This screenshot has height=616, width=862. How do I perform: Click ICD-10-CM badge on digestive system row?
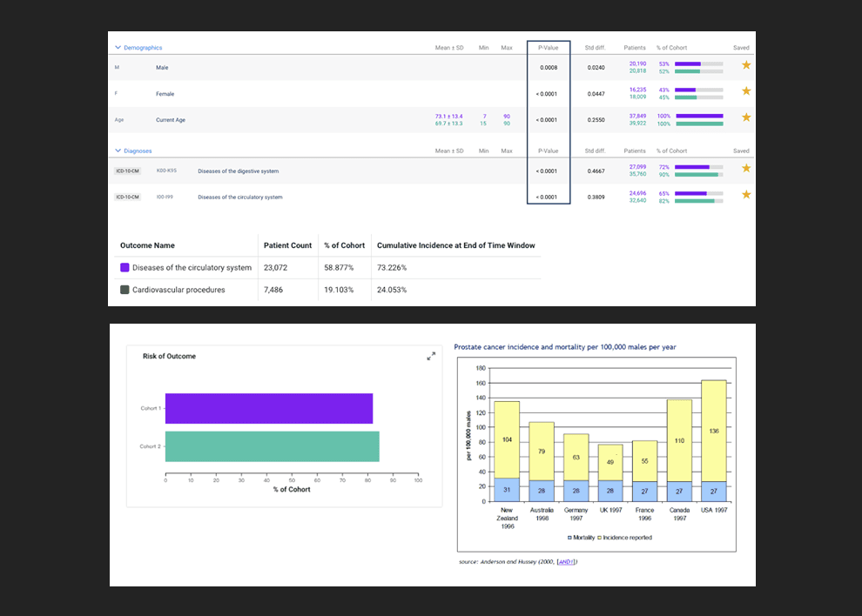coord(127,171)
